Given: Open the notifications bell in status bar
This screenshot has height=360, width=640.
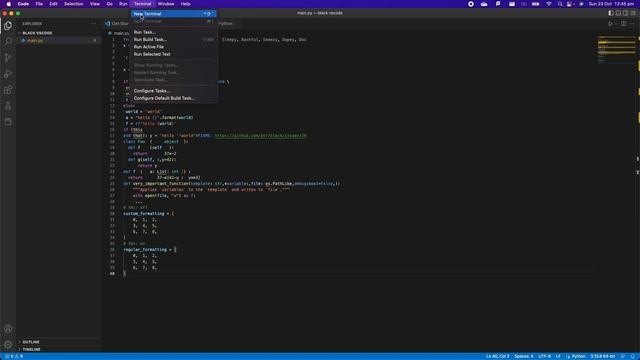Looking at the screenshot, I should click(633, 356).
